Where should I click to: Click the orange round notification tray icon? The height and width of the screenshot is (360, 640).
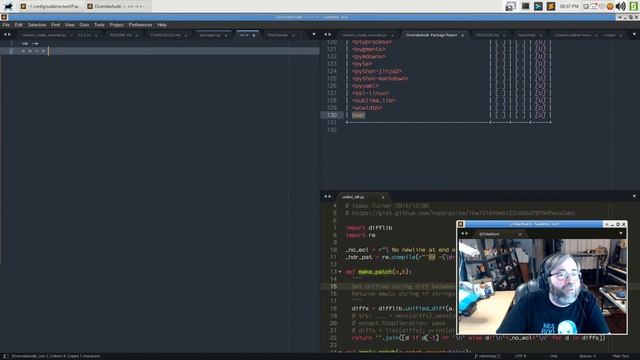pyautogui.click(x=610, y=6)
